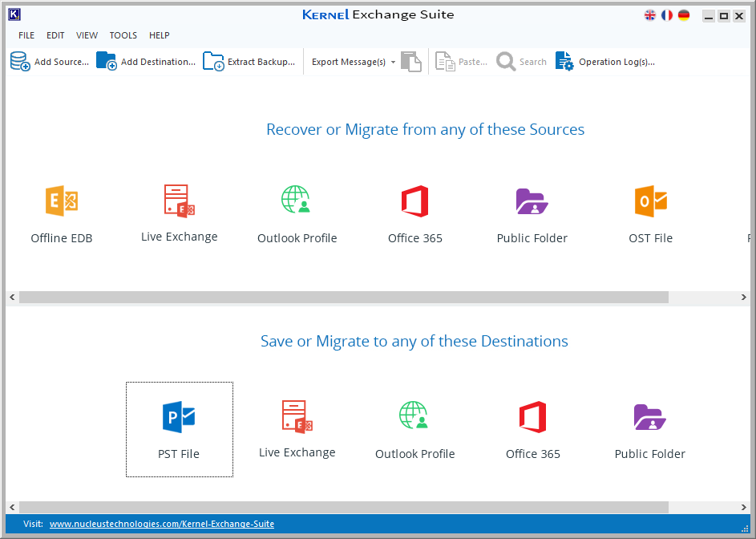The height and width of the screenshot is (539, 756).
Task: Pick Office 365 as destination
Action: 532,416
